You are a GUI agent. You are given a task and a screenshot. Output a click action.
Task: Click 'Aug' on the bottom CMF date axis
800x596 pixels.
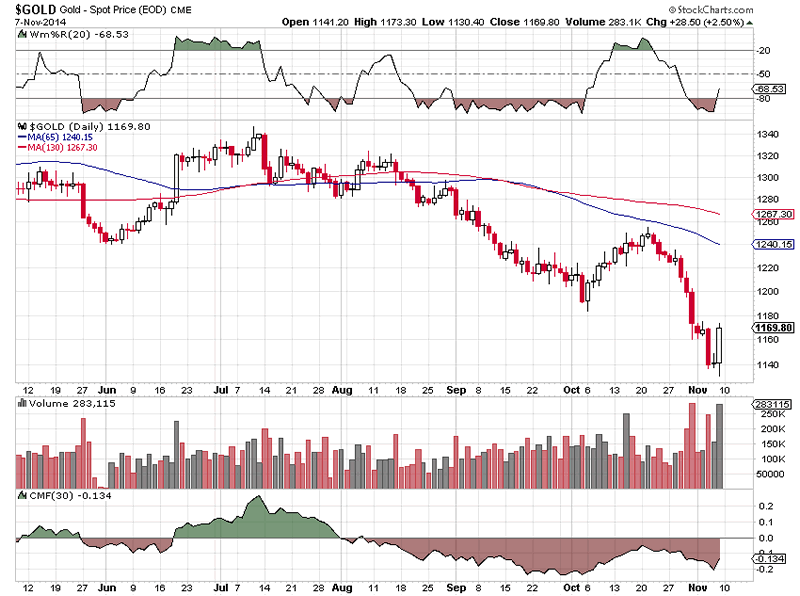point(342,587)
